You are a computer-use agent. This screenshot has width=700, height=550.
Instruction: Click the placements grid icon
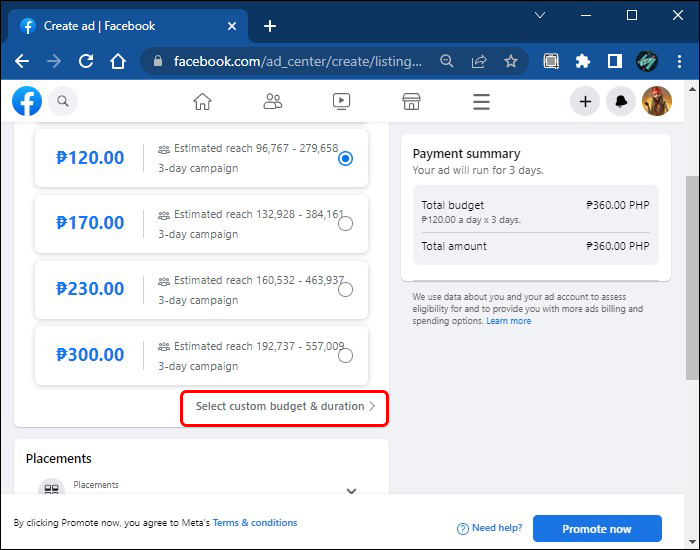click(x=51, y=488)
